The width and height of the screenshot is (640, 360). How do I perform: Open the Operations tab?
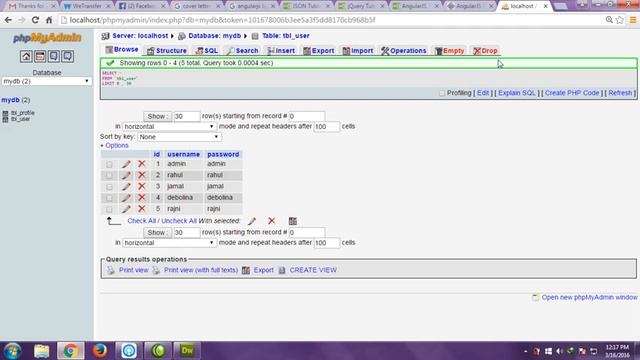click(x=404, y=51)
